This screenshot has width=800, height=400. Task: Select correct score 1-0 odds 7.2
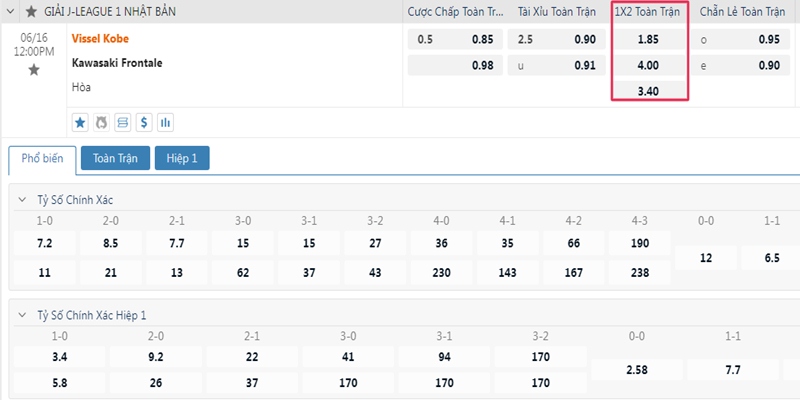click(x=44, y=243)
